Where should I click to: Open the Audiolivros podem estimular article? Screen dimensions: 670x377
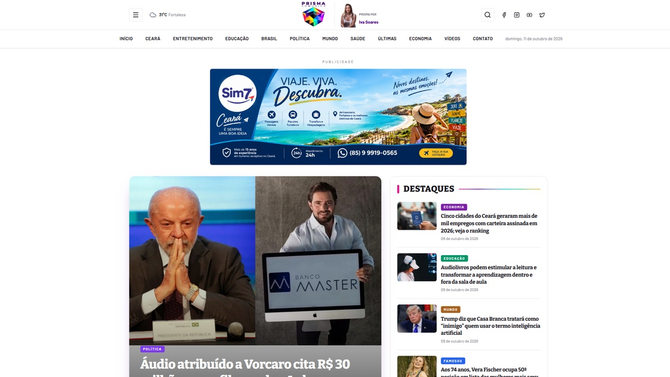tap(489, 275)
